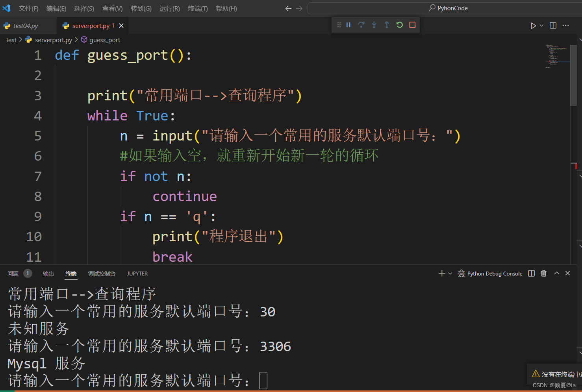
Task: Close the terminal panel
Action: [x=567, y=273]
